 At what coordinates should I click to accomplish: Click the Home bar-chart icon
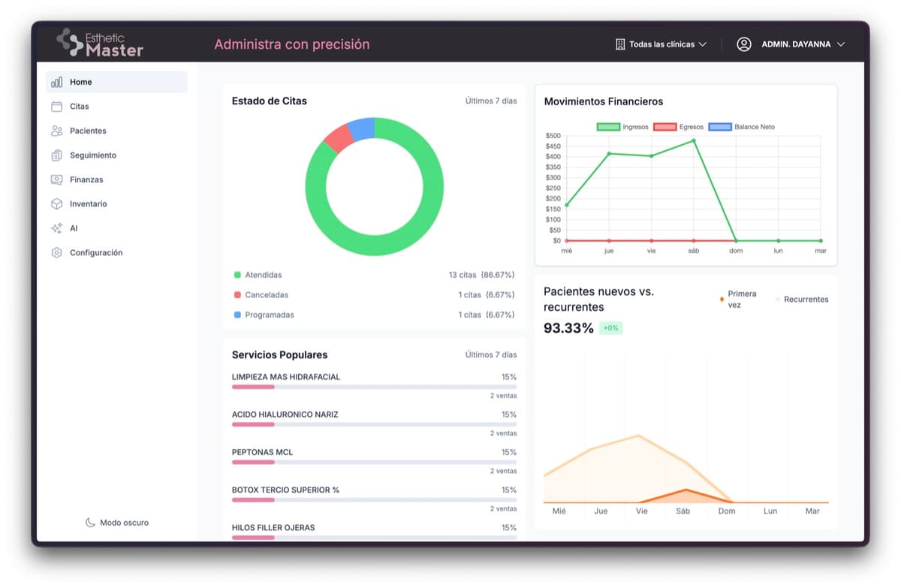click(56, 82)
